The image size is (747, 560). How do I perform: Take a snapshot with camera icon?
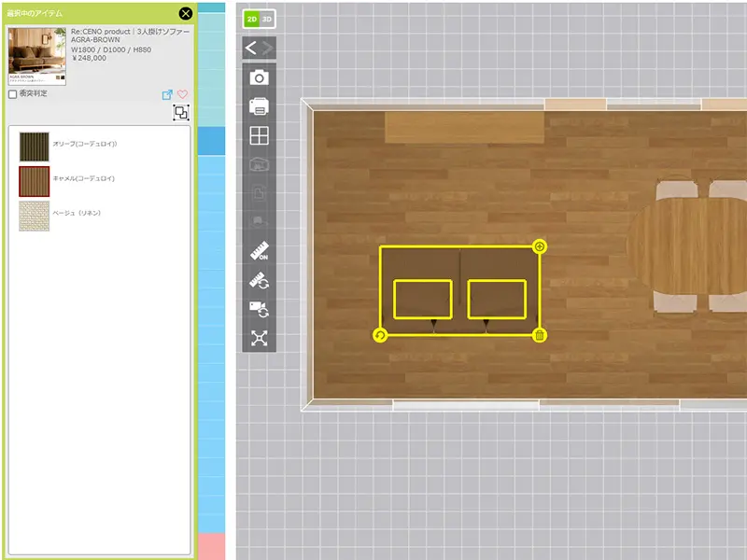pos(259,77)
